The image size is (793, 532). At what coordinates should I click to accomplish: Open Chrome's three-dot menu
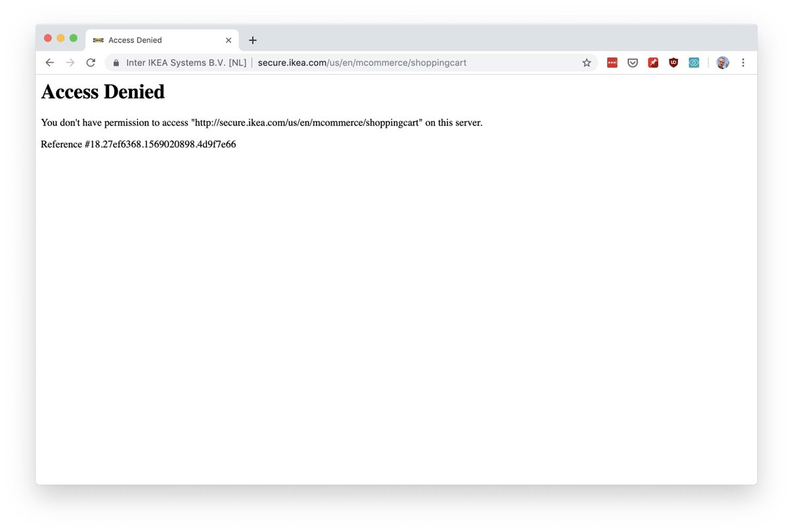click(743, 63)
